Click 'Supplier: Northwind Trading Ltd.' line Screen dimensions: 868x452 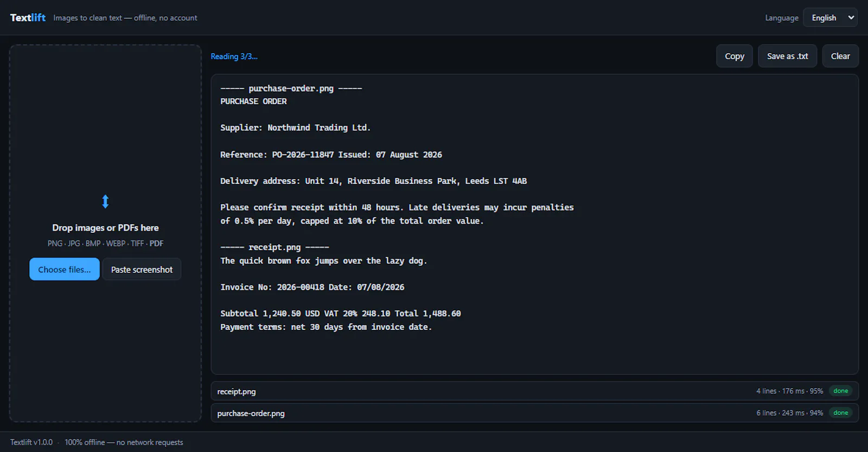[295, 128]
